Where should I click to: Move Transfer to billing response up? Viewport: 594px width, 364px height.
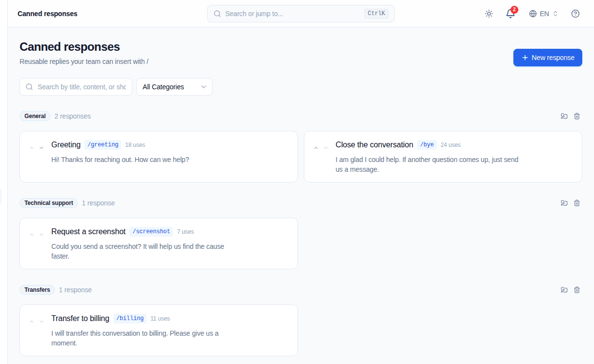pos(32,321)
